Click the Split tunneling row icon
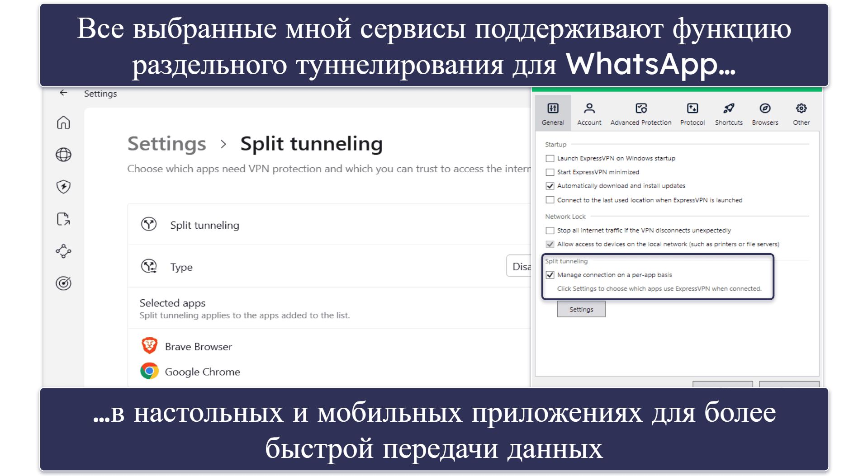 click(x=149, y=224)
